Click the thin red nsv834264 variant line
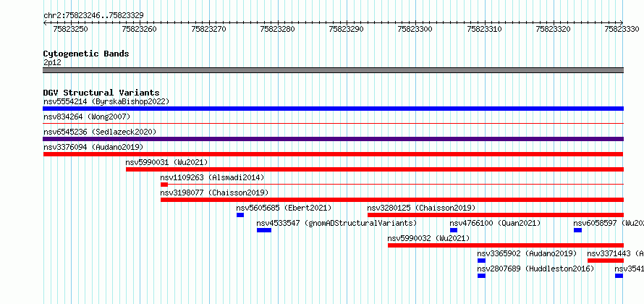 pyautogui.click(x=334, y=123)
